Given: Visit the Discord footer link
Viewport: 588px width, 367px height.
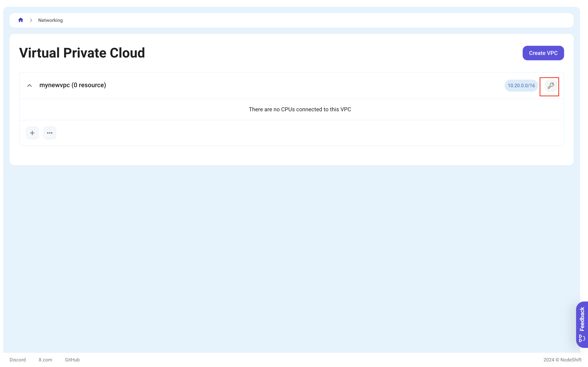Looking at the screenshot, I should click(18, 360).
